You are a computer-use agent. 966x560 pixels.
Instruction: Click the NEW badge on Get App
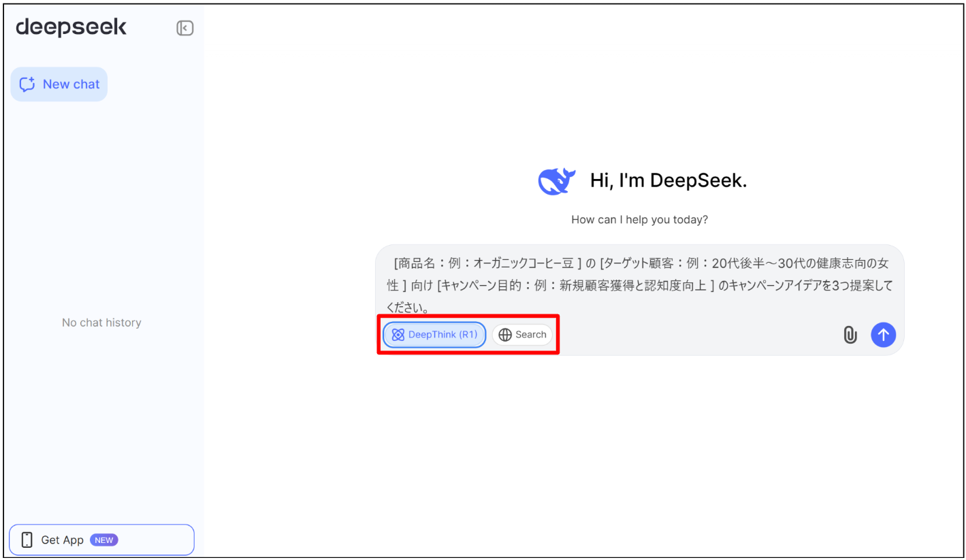[104, 540]
